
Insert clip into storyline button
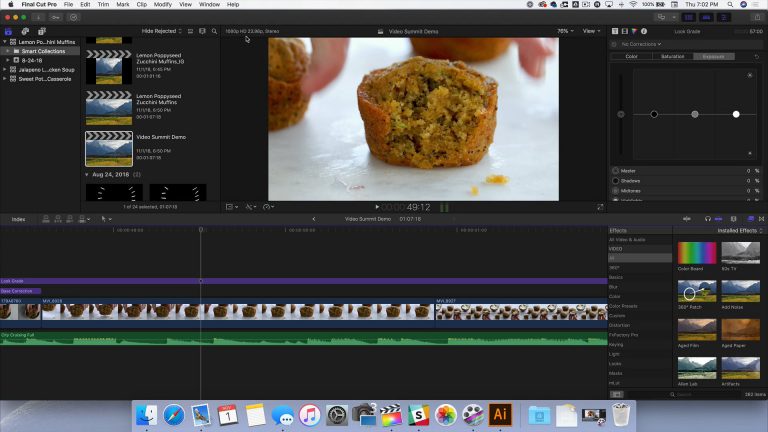58,219
